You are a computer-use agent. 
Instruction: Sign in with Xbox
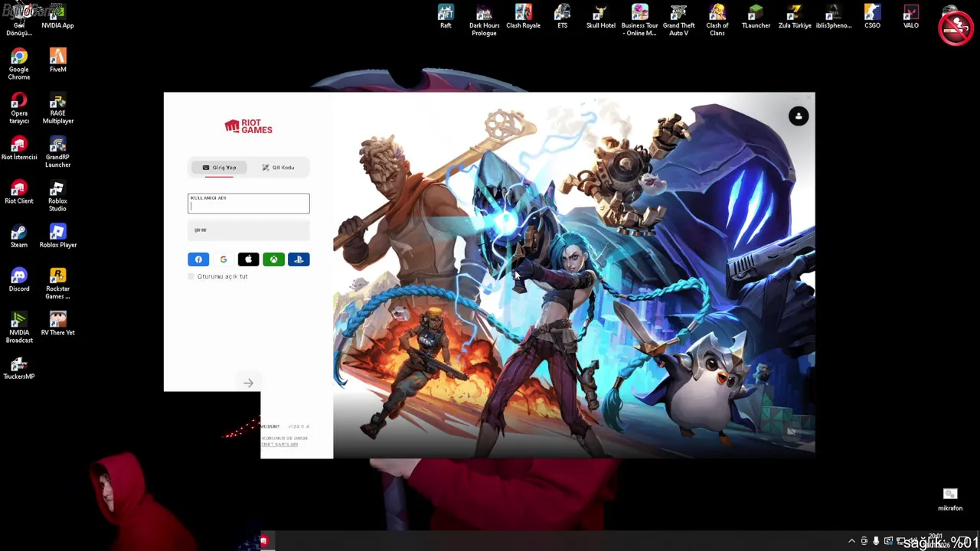coord(273,259)
